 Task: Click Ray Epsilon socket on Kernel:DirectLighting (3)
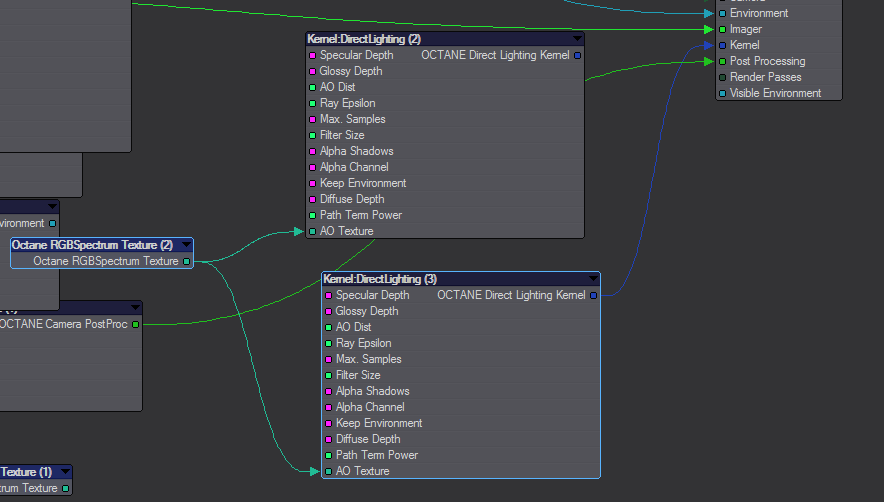click(x=329, y=343)
